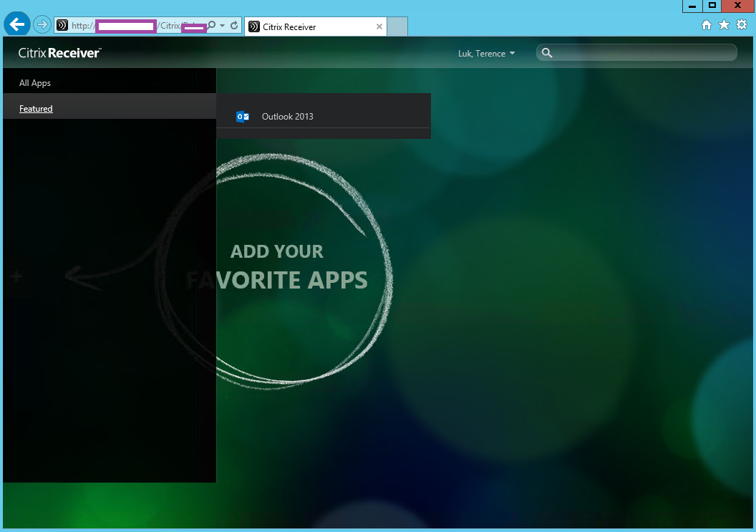Click the Citrix site icon in address bar
Screen dimensions: 756x532
[62, 25]
